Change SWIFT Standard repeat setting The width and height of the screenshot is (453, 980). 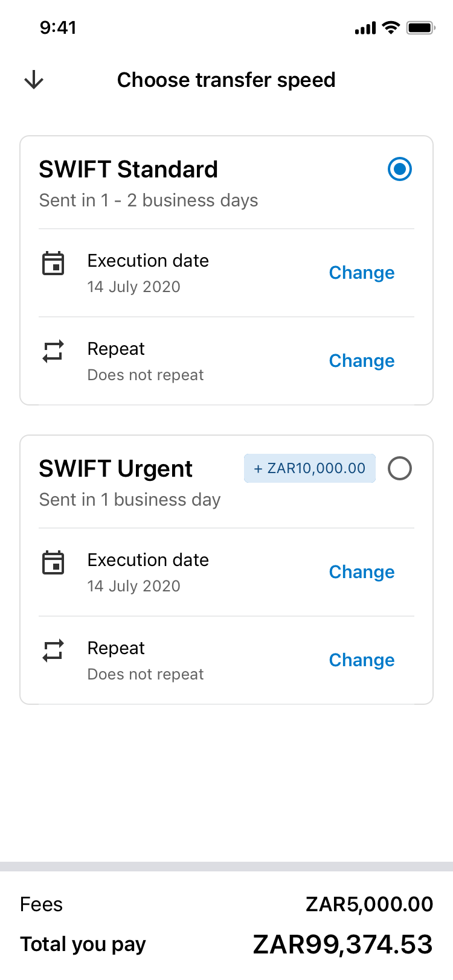[361, 361]
